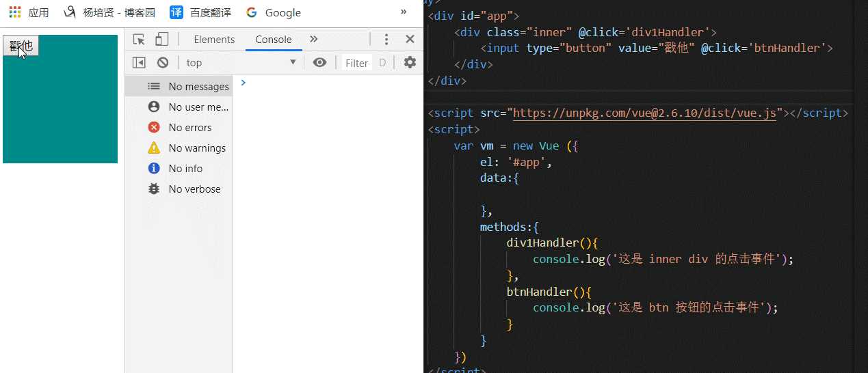
Task: Open the top JavaScript context dropdown
Action: pyautogui.click(x=241, y=63)
